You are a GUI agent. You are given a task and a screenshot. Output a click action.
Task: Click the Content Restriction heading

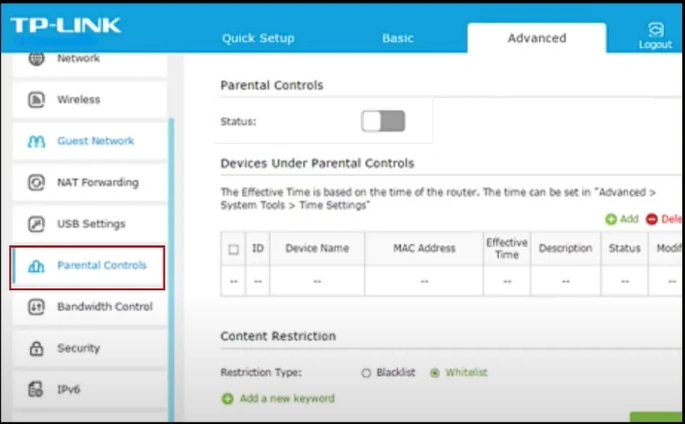tap(278, 336)
